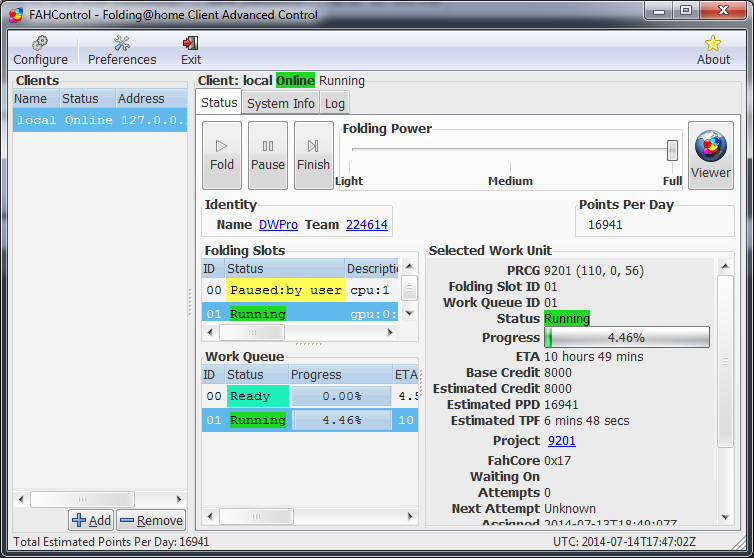Sort Folding Slots by Description column
This screenshot has height=558, width=754.
372,268
